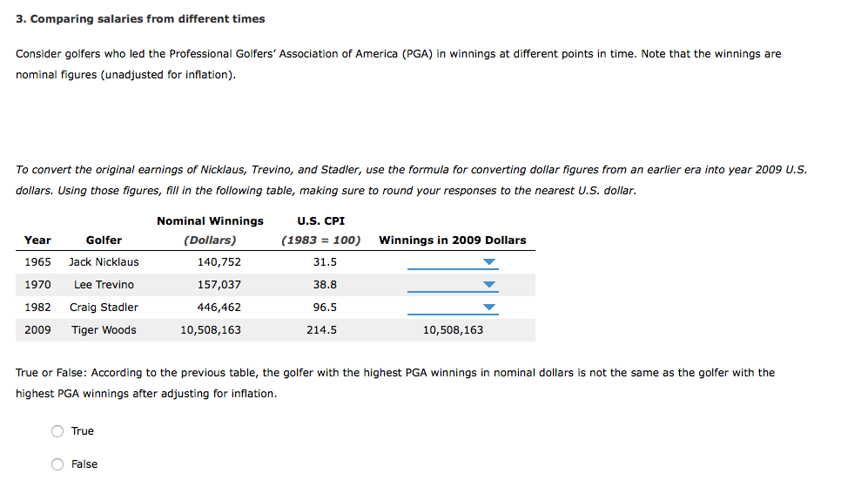
Task: Click the 'Nominal Winnings' column header
Action: click(x=211, y=221)
